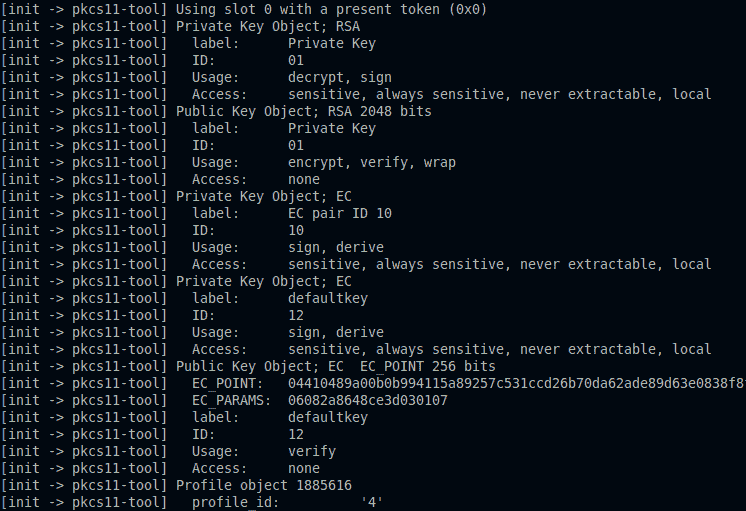Click the 'defaultkey' label under Private Key
The height and width of the screenshot is (511, 746).
tap(328, 298)
